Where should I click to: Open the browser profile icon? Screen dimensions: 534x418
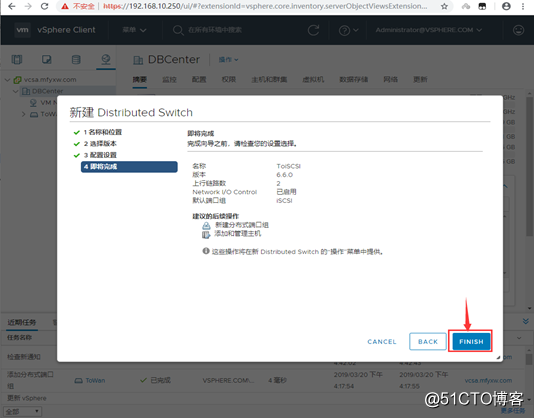tap(506, 6)
